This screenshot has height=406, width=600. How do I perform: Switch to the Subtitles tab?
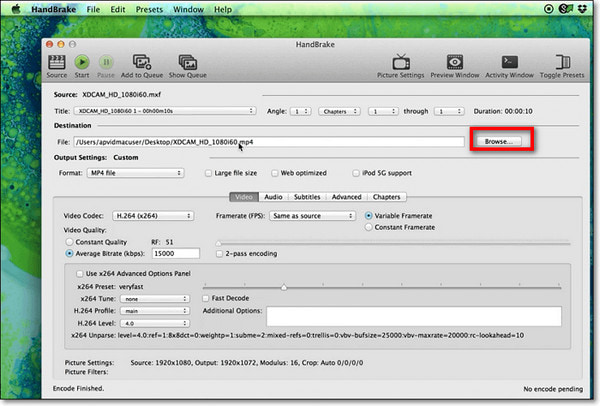(307, 197)
